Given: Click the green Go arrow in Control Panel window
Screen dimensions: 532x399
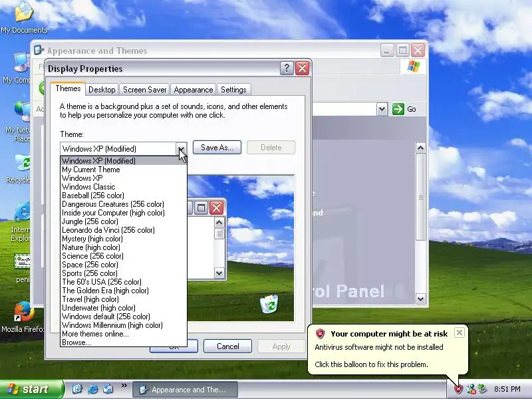Looking at the screenshot, I should pyautogui.click(x=398, y=109).
